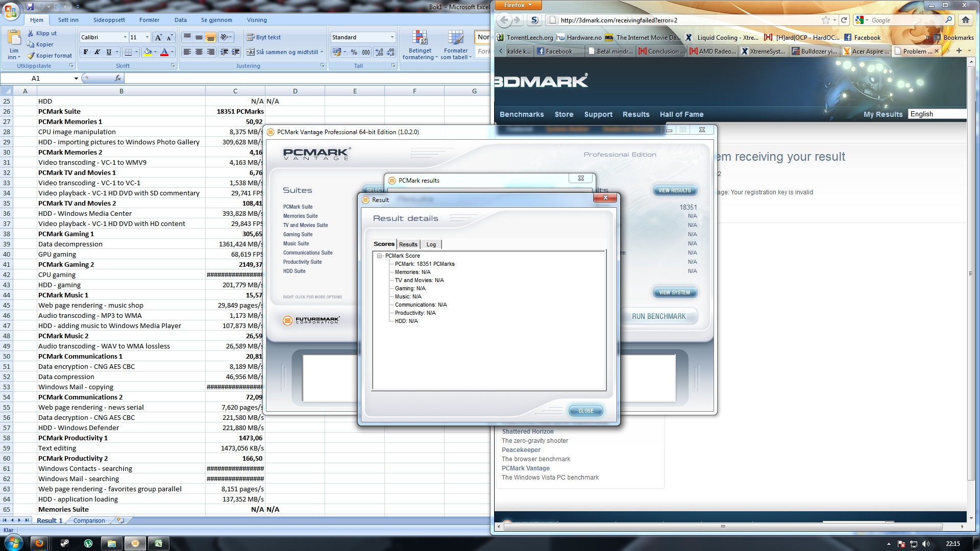Click RUN BENCHMARK in PCMark Vantage
980x551 pixels.
(658, 316)
